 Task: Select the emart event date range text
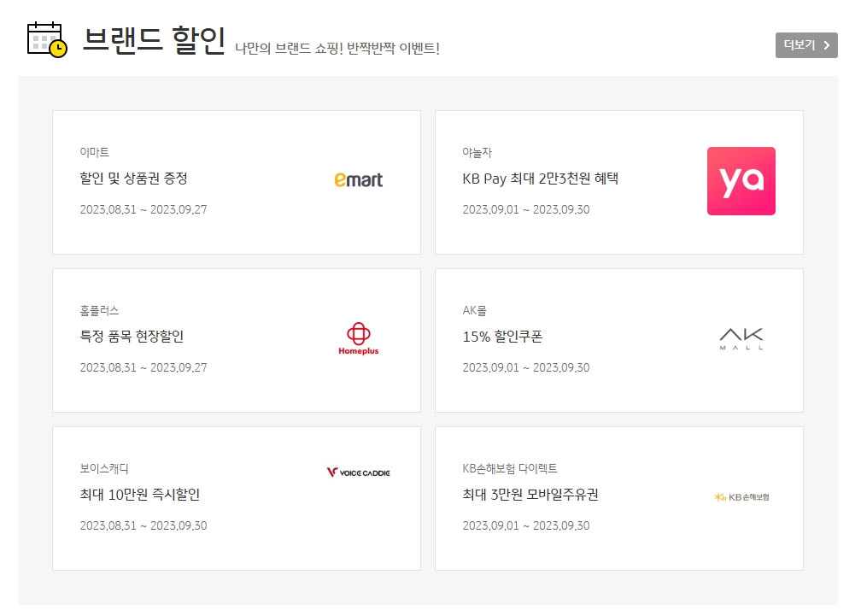[x=143, y=209]
